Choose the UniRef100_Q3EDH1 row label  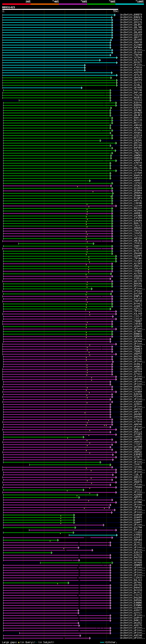(131, 140)
